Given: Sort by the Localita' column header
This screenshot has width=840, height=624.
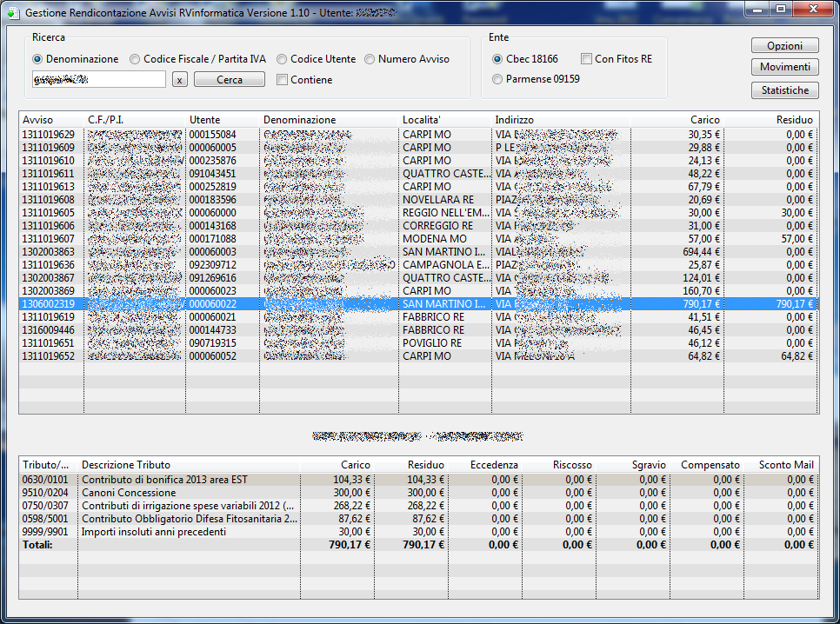Looking at the screenshot, I should click(445, 120).
